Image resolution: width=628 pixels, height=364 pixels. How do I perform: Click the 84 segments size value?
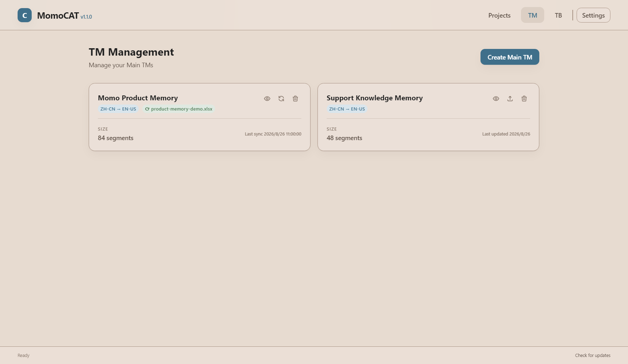pyautogui.click(x=115, y=138)
